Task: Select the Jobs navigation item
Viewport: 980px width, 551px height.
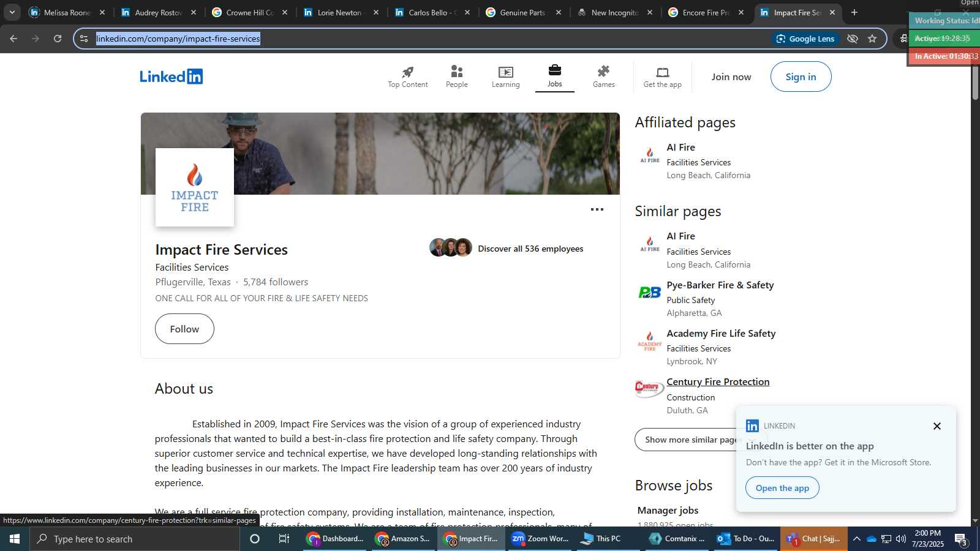Action: pyautogui.click(x=555, y=77)
